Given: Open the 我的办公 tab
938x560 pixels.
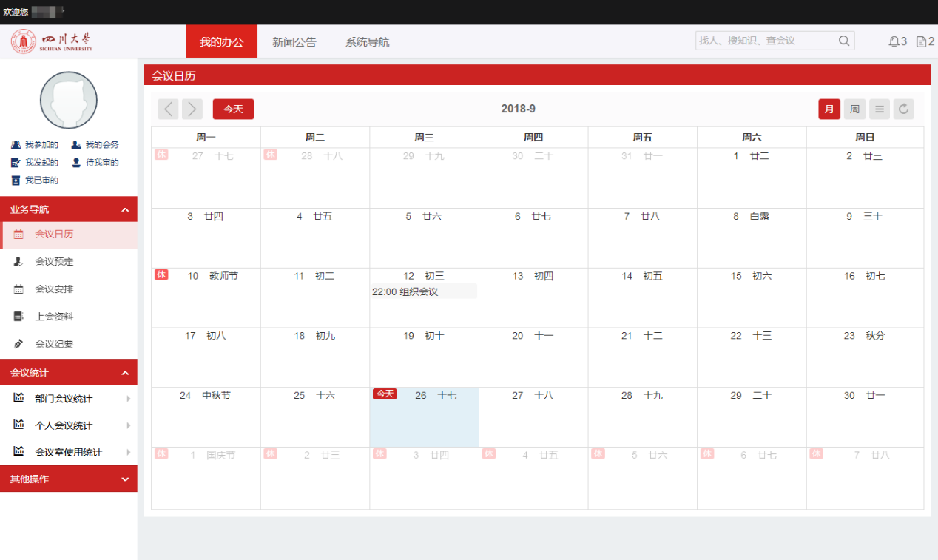Looking at the screenshot, I should coord(221,41).
